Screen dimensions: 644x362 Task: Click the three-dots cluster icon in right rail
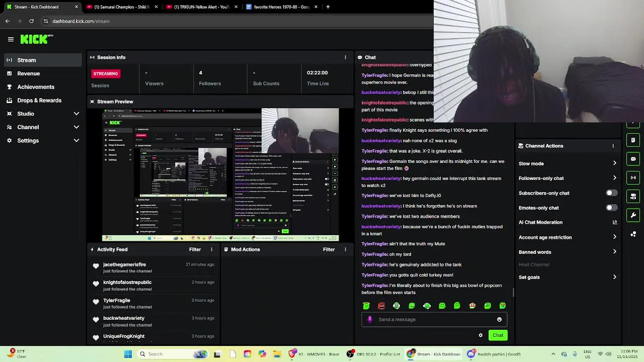click(633, 234)
